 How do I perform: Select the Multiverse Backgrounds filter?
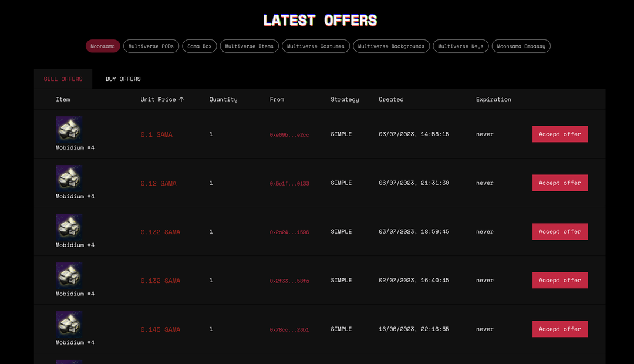(x=391, y=46)
